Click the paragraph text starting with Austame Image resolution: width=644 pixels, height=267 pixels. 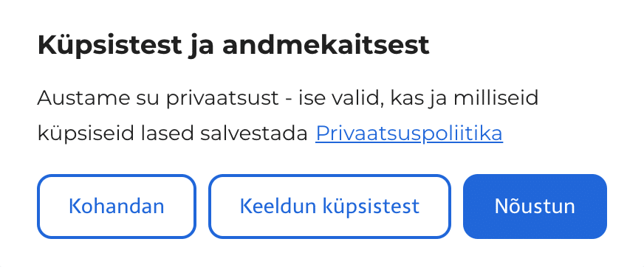coord(287,116)
